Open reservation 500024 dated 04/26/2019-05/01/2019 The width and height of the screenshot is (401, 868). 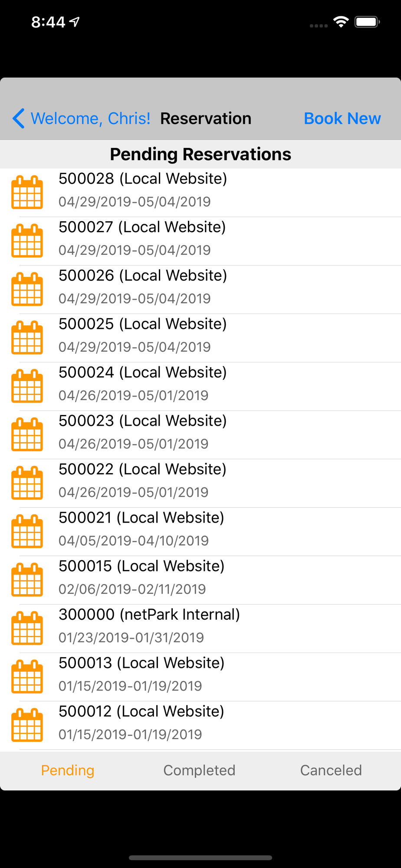(200, 386)
